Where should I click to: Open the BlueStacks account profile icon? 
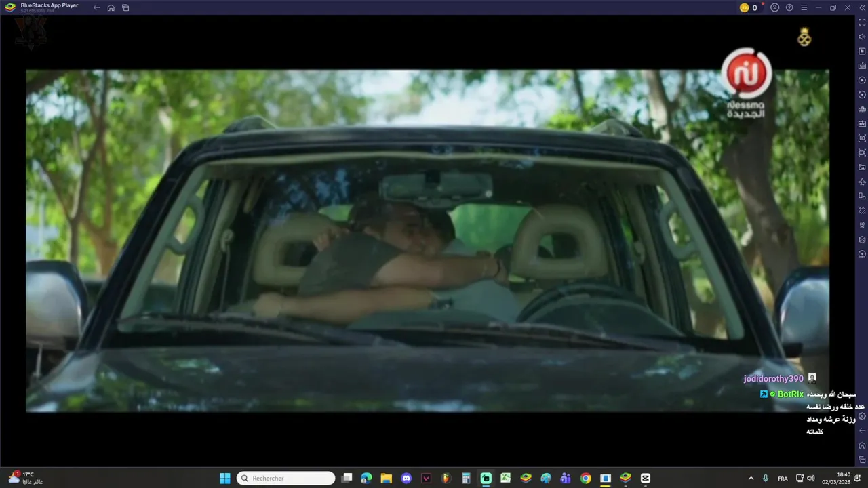[x=775, y=7]
